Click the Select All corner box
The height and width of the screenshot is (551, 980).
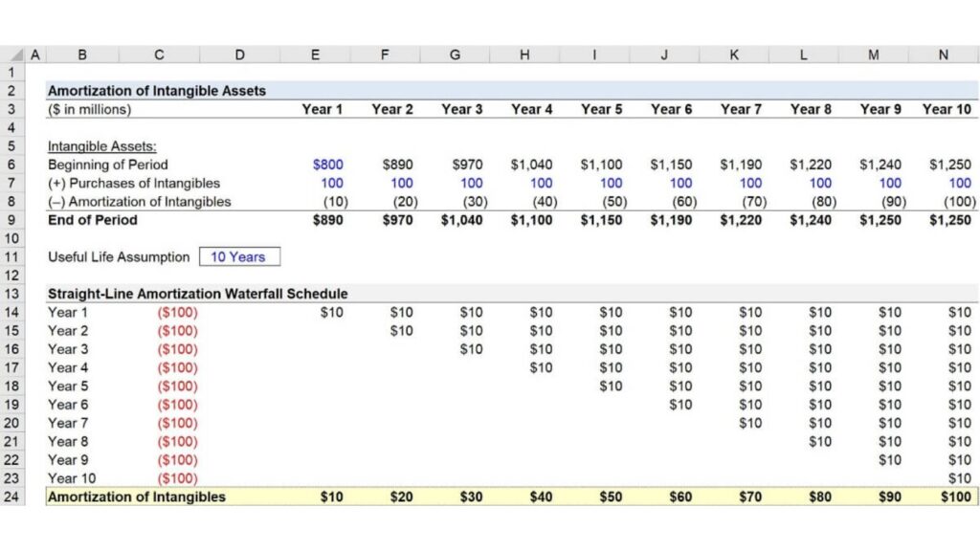click(12, 55)
